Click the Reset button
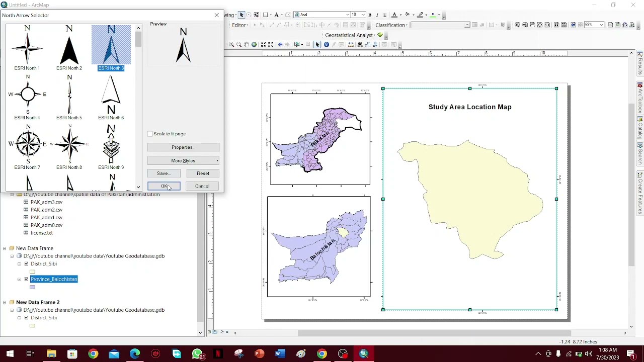The height and width of the screenshot is (362, 644). pos(203,173)
